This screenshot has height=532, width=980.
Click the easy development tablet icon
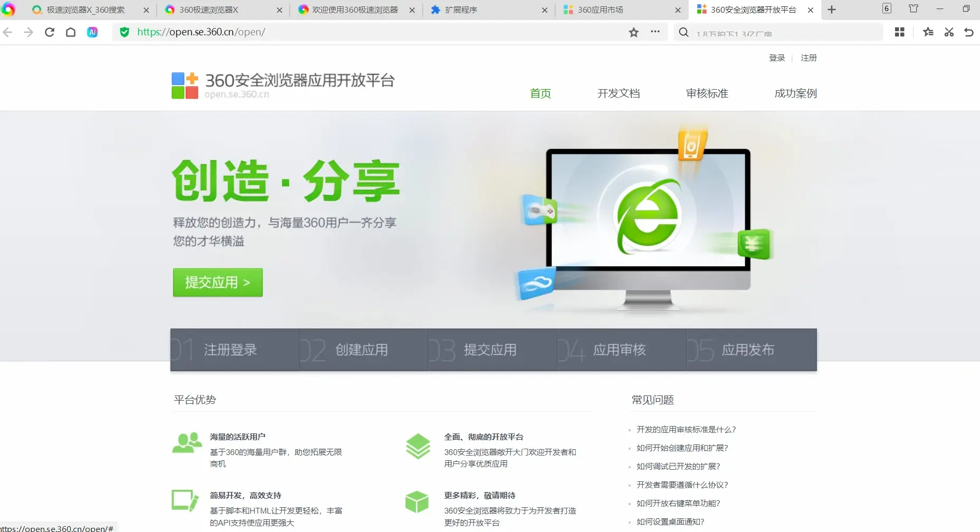185,501
